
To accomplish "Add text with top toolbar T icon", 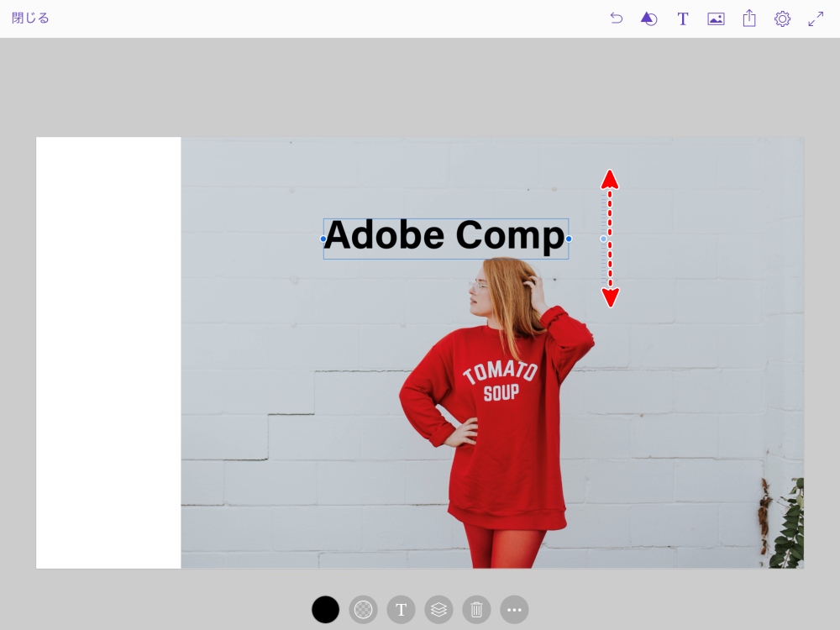I will [x=682, y=18].
